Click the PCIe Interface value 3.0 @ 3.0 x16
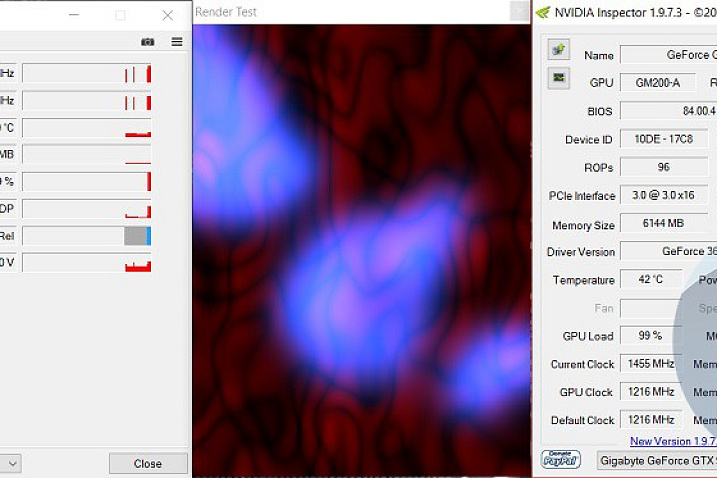The image size is (717, 478). click(663, 195)
